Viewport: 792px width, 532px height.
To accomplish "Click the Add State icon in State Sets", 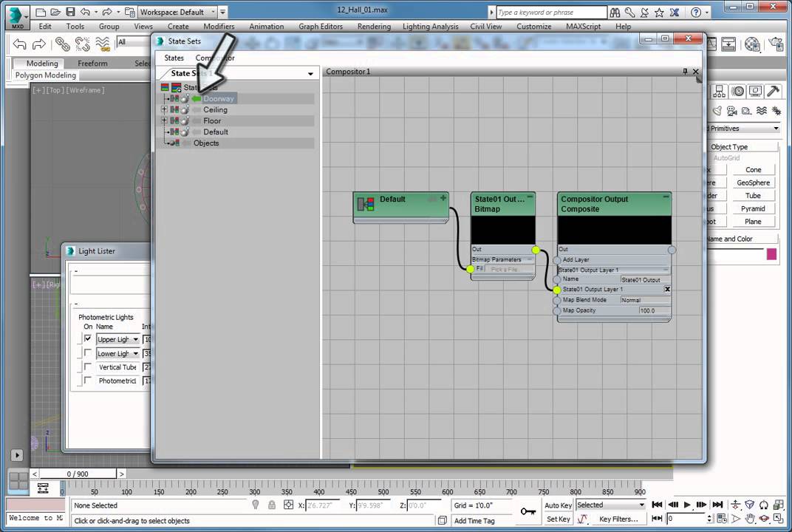I will (x=177, y=87).
